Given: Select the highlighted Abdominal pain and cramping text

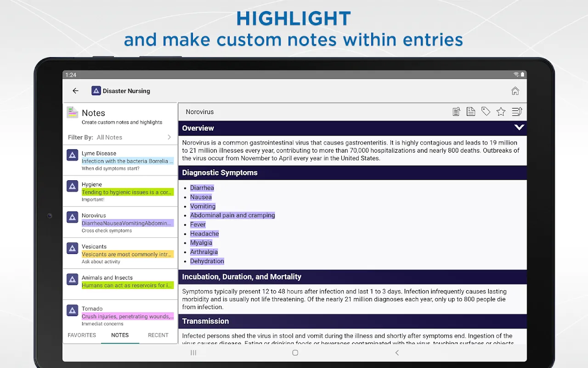Looking at the screenshot, I should click(x=232, y=215).
